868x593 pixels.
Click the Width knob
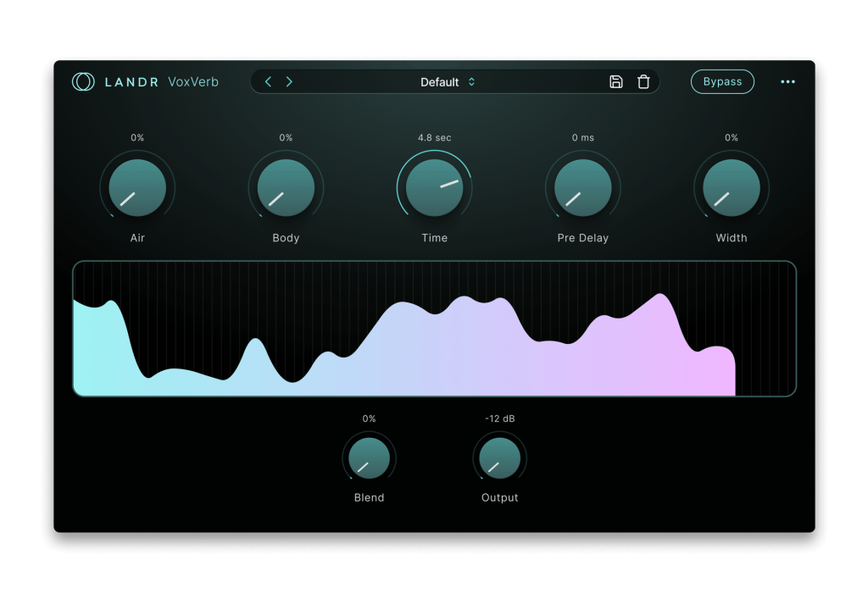point(732,188)
